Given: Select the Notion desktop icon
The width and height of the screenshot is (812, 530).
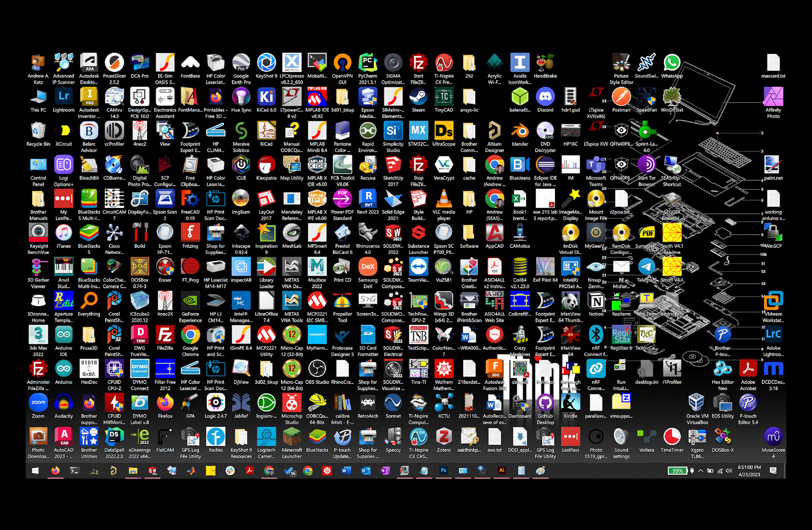Looking at the screenshot, I should (x=595, y=304).
